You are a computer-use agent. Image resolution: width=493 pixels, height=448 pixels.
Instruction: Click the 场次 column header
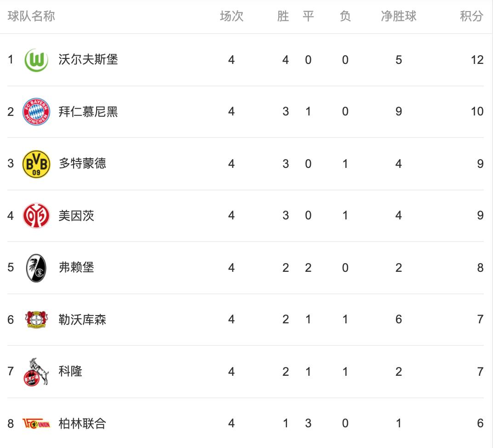point(231,17)
